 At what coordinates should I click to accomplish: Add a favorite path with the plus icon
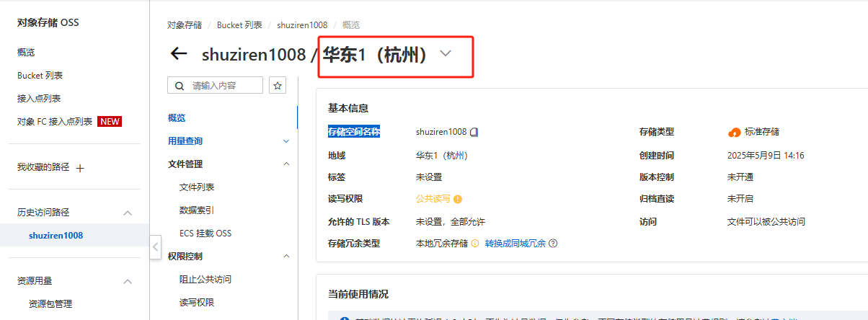80,168
